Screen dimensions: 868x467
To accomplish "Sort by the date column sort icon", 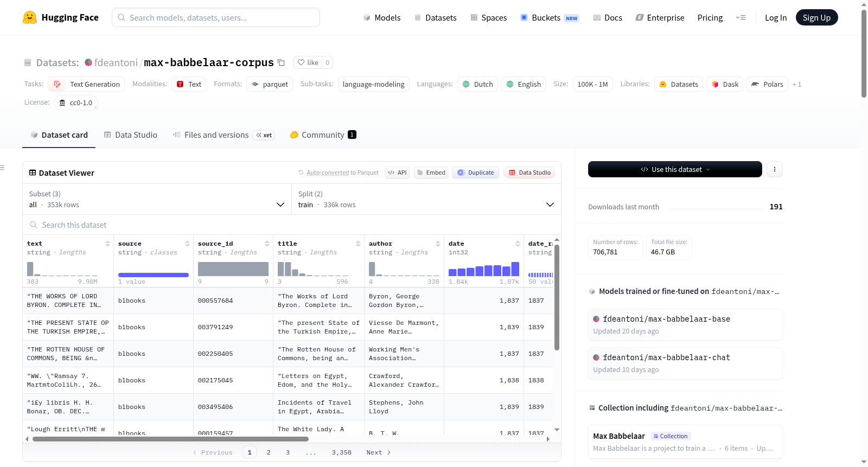I will click(x=518, y=244).
